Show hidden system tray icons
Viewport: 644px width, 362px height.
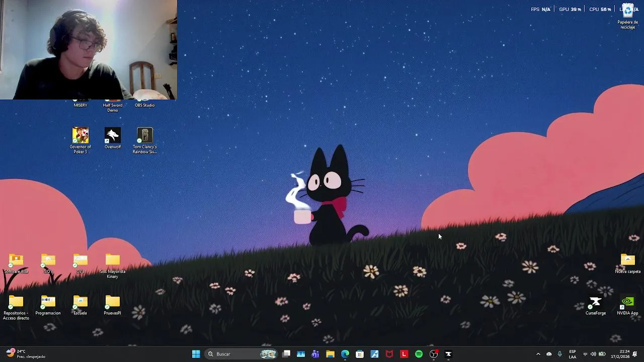(538, 354)
